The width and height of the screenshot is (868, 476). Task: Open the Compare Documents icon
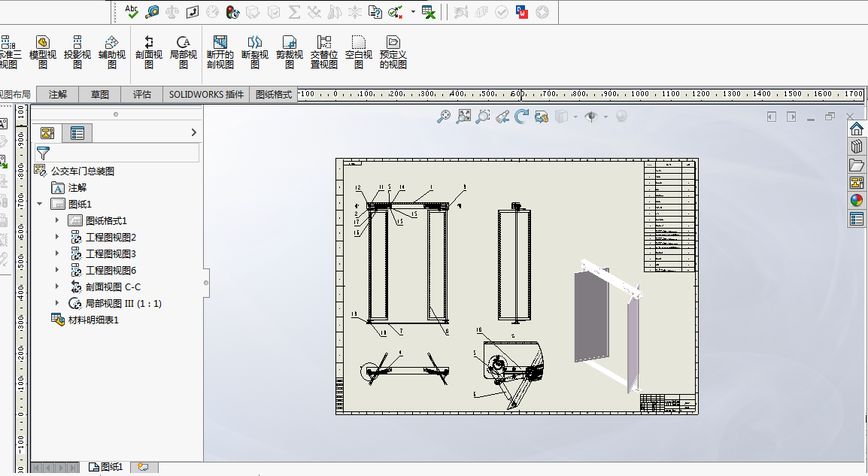[375, 11]
